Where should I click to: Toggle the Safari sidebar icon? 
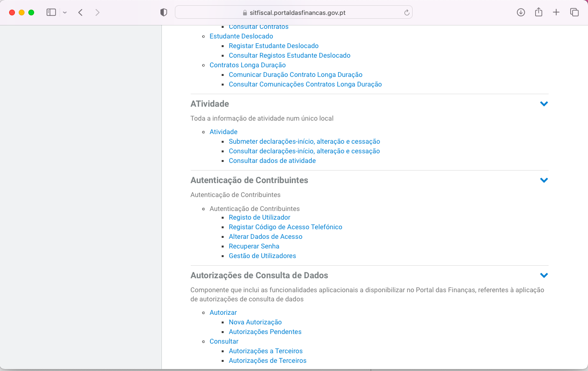pos(51,12)
